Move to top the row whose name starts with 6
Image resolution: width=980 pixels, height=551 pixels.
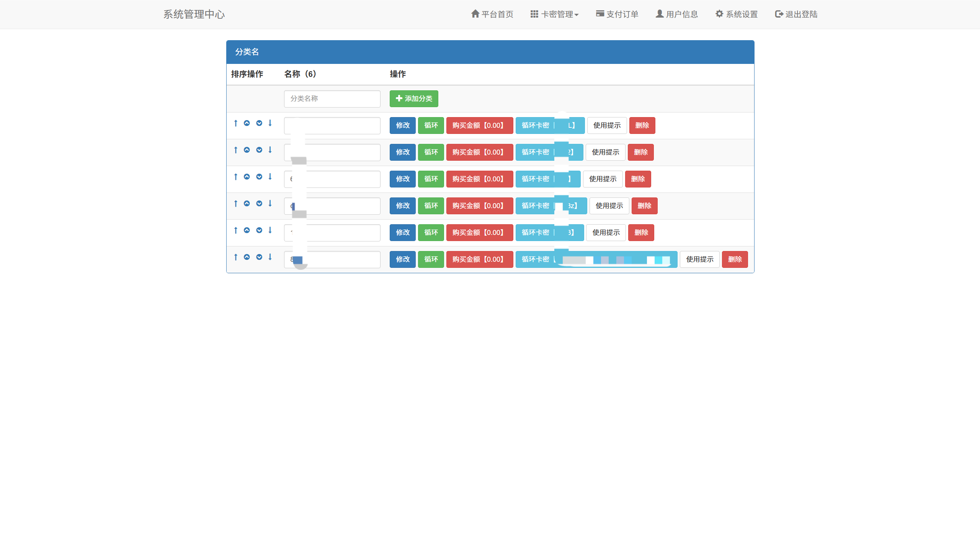click(x=236, y=177)
